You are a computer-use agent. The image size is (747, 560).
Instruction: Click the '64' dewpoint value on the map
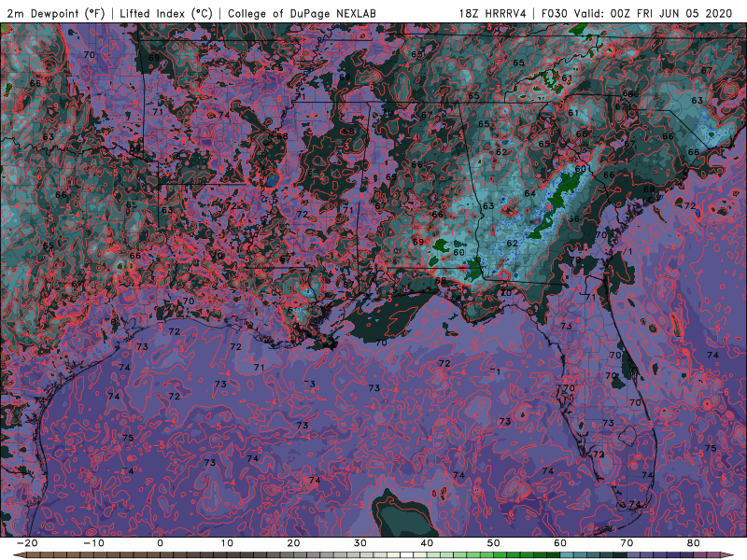529,193
